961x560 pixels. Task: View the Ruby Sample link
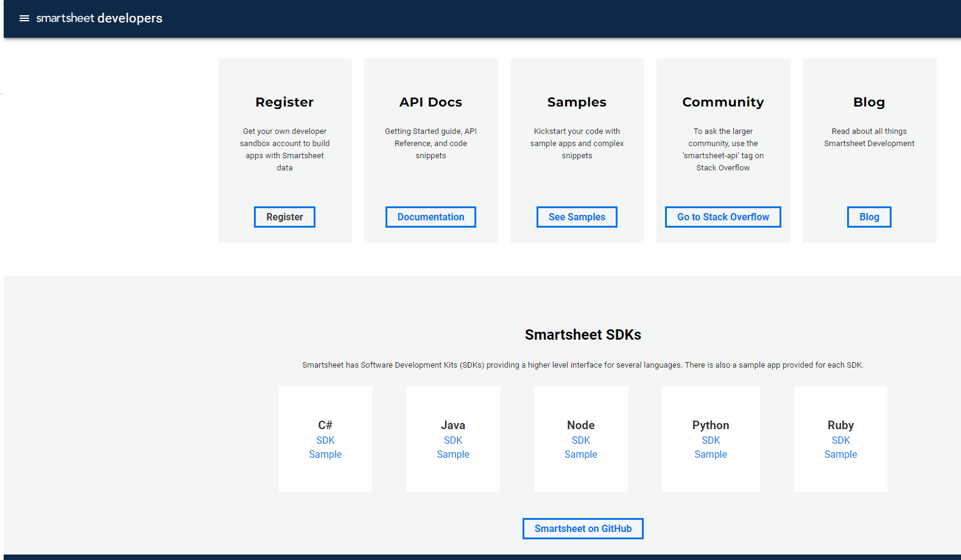[841, 455]
